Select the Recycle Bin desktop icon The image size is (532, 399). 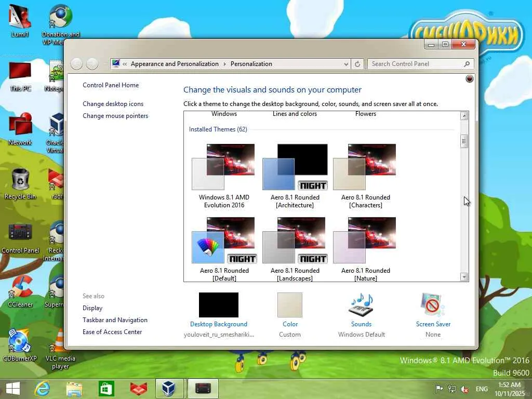[x=20, y=184]
